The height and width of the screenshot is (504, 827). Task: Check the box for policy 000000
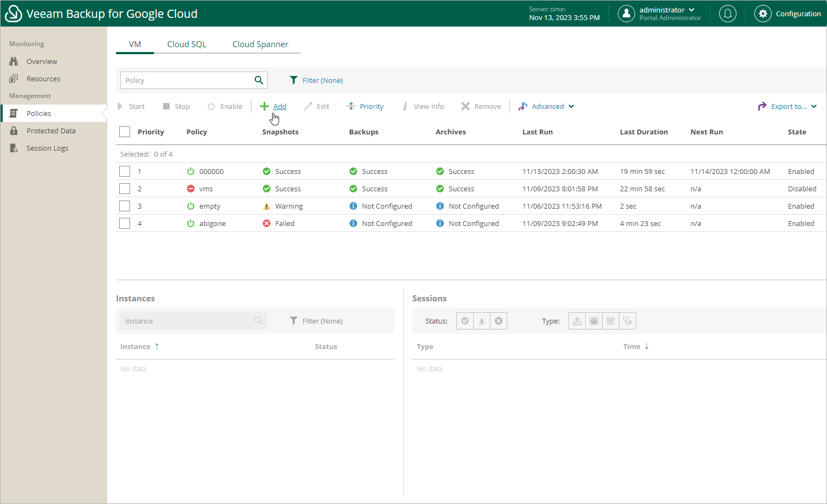125,171
